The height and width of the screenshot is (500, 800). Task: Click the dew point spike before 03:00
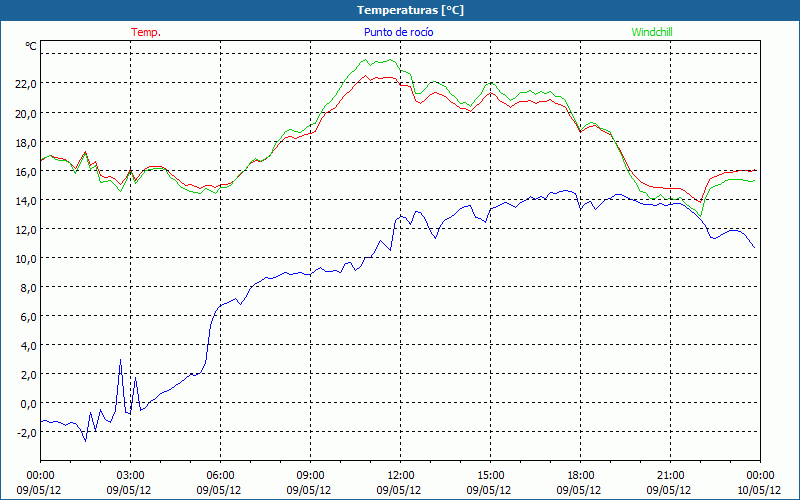pyautogui.click(x=120, y=360)
